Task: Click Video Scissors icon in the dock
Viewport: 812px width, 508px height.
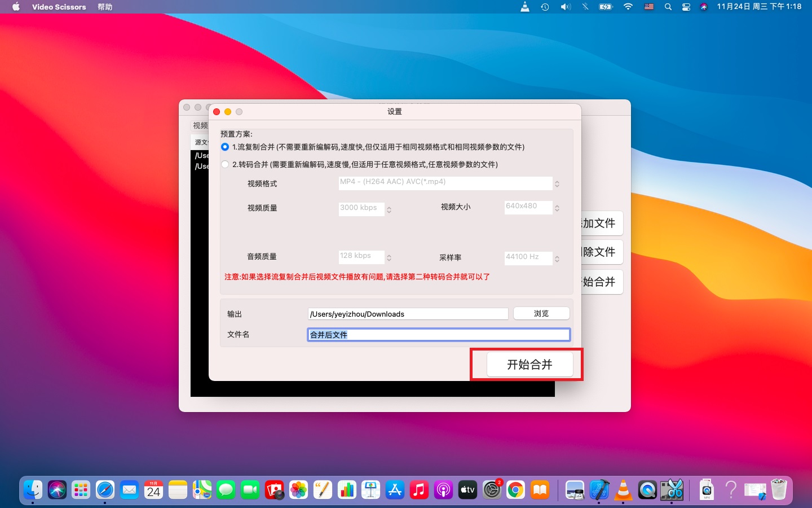Action: point(672,490)
